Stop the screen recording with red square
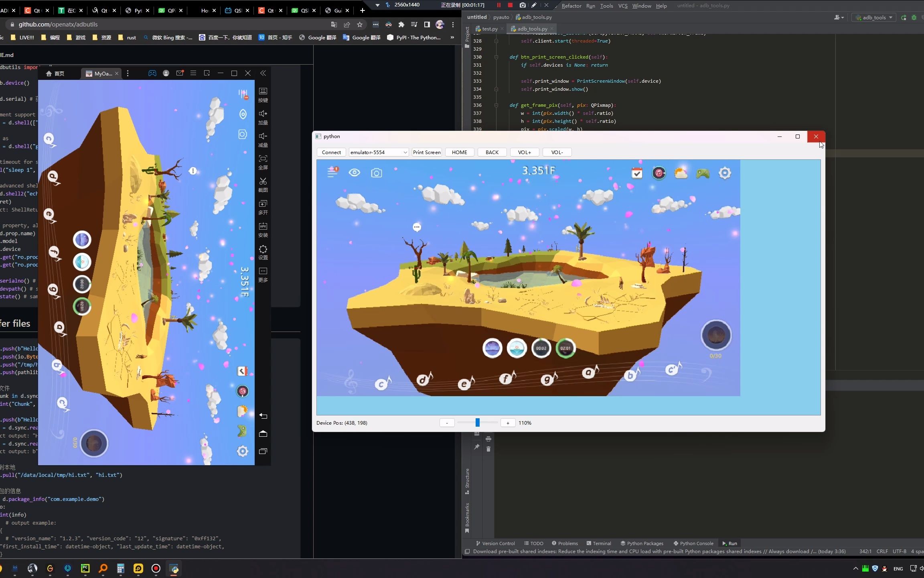The height and width of the screenshot is (578, 924). point(510,5)
